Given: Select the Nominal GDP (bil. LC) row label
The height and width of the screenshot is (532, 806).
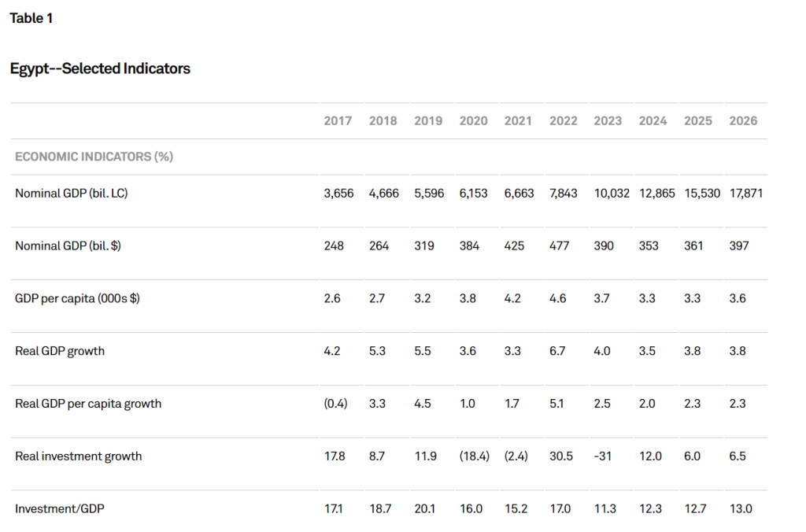Looking at the screenshot, I should tap(71, 193).
